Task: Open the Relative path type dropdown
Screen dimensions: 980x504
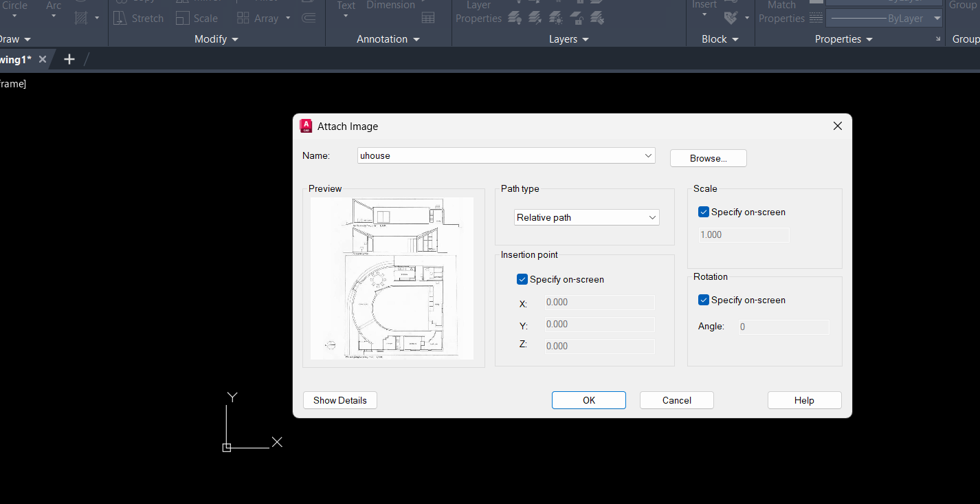Action: pyautogui.click(x=587, y=217)
